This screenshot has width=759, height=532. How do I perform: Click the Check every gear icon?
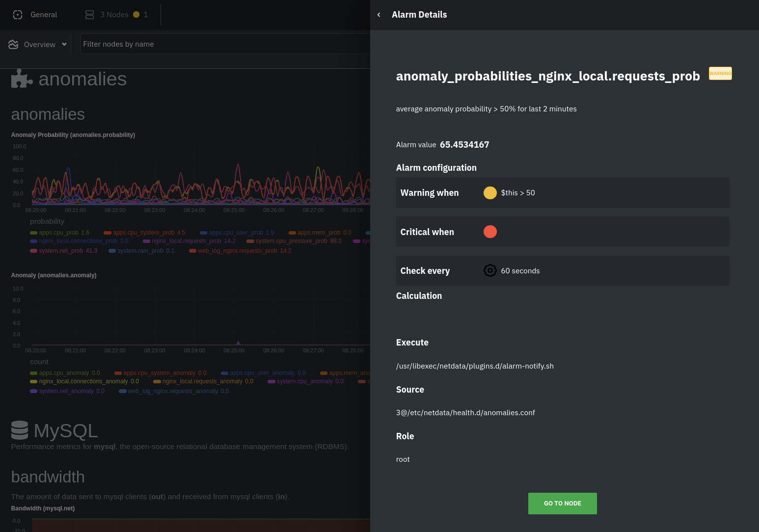coord(490,270)
